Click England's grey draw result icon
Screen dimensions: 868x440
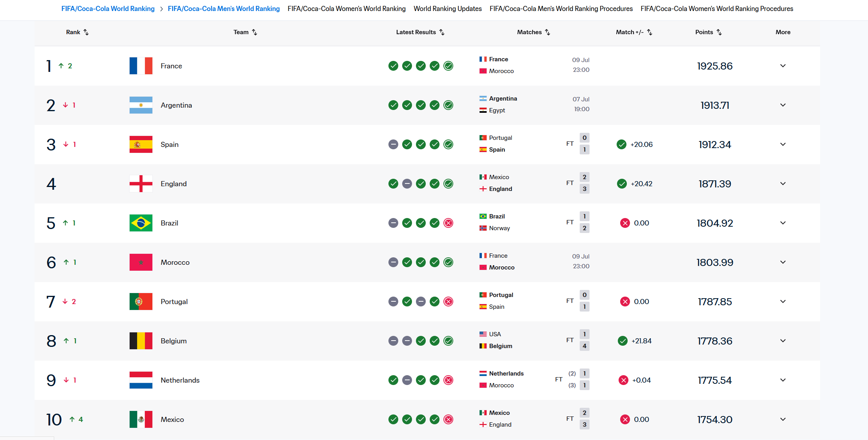407,184
